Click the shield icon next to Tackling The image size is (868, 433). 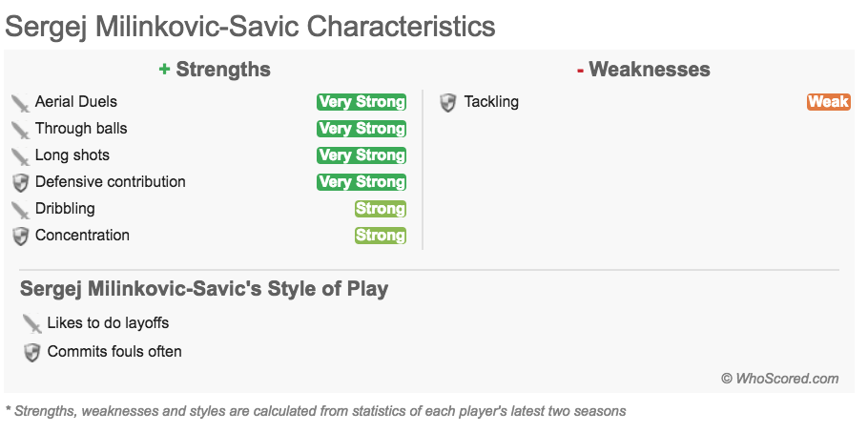click(x=448, y=103)
